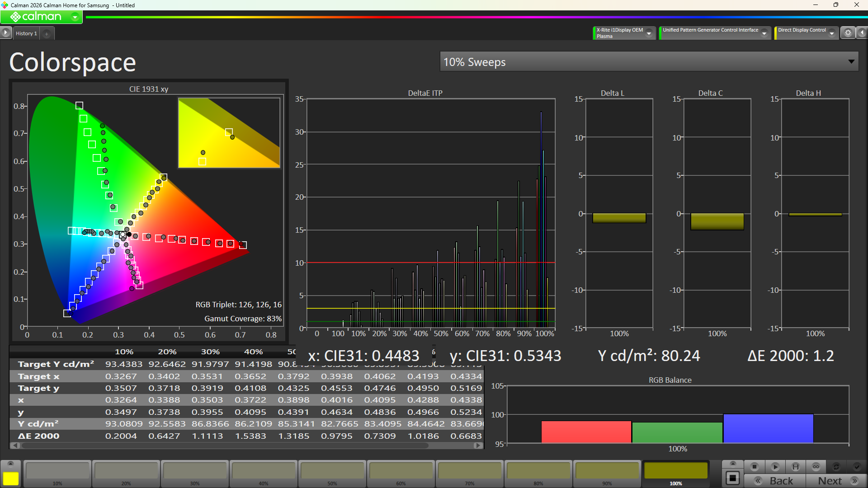
Task: Expand the measurement options arrow above stop
Action: [733, 464]
